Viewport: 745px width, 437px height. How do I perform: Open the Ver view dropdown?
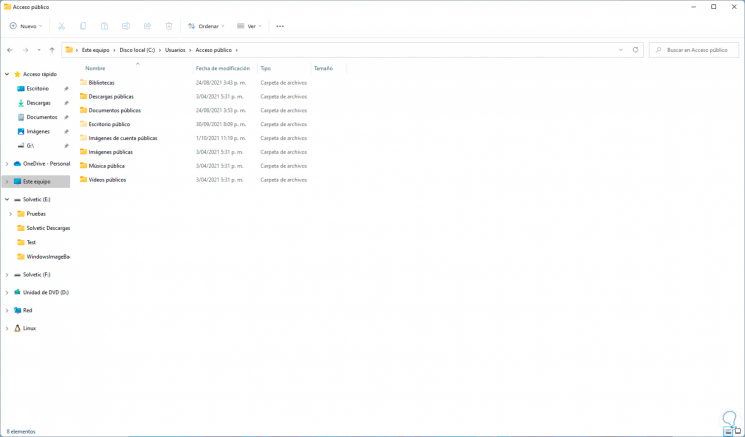(249, 26)
